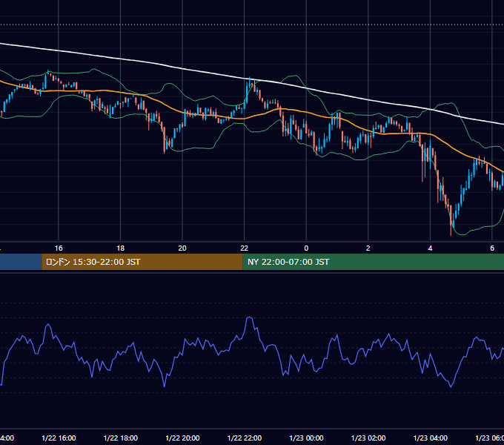Image resolution: width=504 pixels, height=445 pixels.
Task: Click the 1/22 22:00 oscillator time label
Action: 245,438
